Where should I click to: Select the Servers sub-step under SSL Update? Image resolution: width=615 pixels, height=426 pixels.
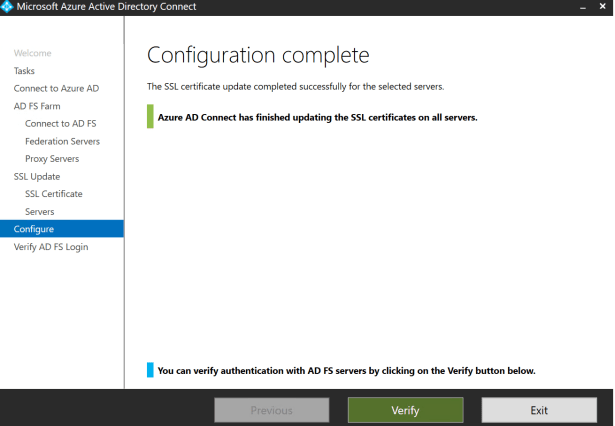(40, 211)
